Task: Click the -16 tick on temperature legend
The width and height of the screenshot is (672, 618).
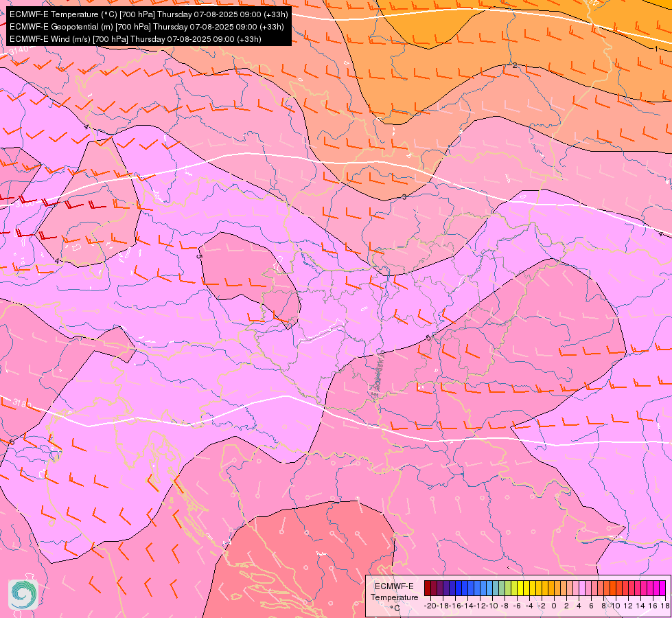Action: coord(455,606)
